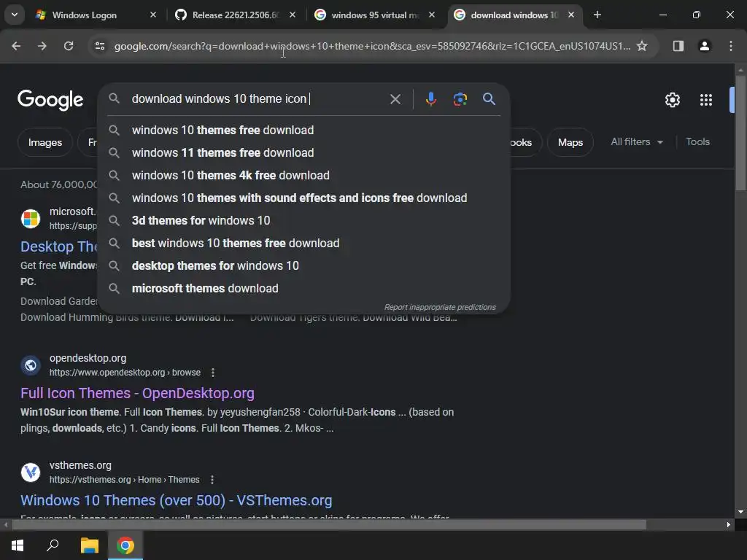This screenshot has width=747, height=560.
Task: Click the vsthemes.org favicon
Action: click(x=31, y=472)
